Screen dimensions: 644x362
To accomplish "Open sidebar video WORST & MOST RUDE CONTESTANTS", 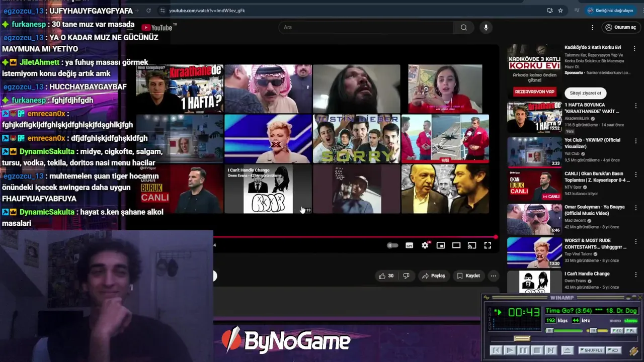I will (x=569, y=252).
